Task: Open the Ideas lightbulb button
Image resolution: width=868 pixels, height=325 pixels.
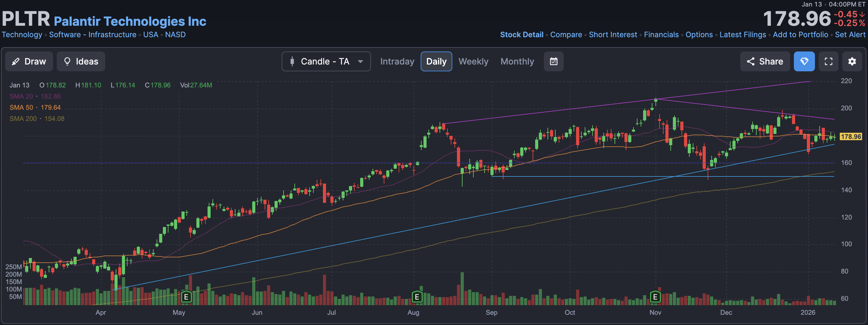Action: [x=81, y=61]
